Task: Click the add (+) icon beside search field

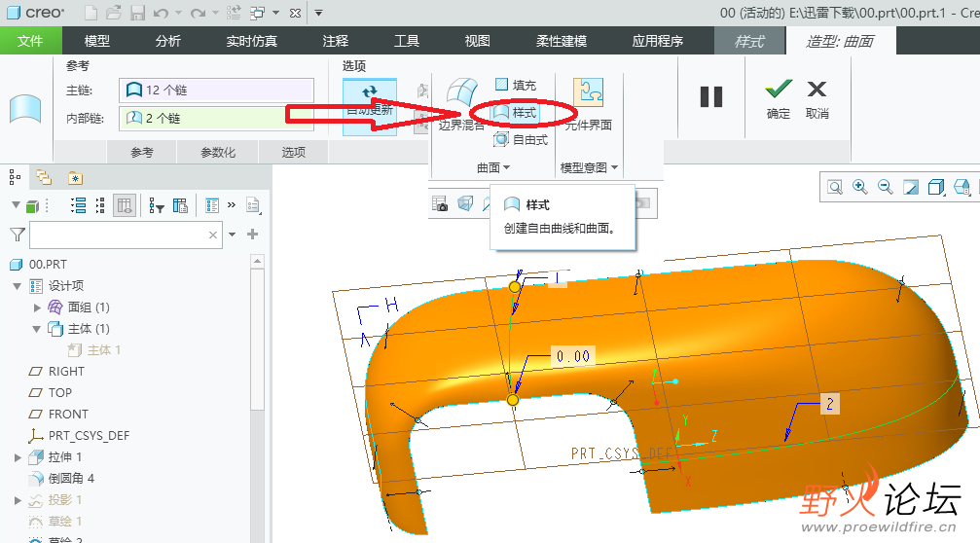Action: [x=252, y=235]
